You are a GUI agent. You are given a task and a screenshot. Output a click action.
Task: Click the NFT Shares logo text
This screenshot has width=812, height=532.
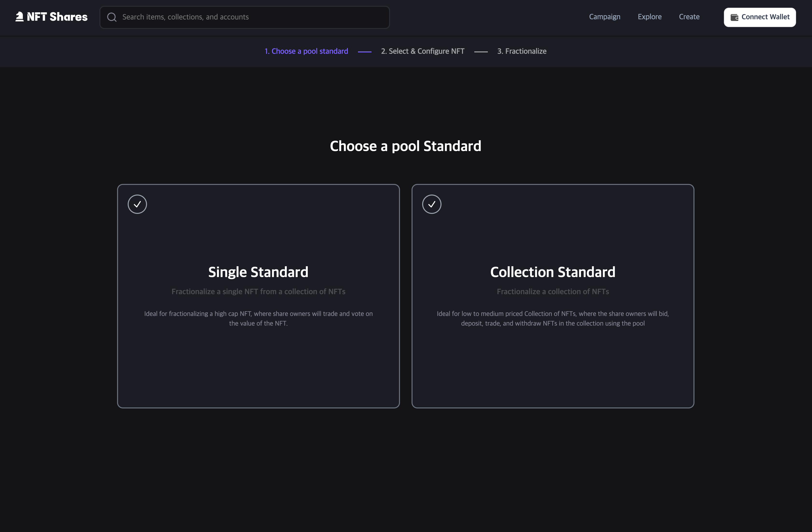[x=57, y=17]
